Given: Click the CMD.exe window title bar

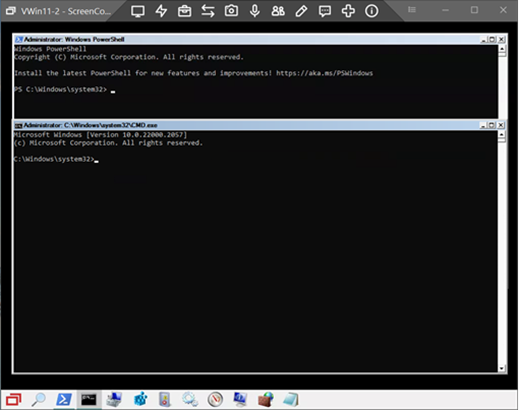Looking at the screenshot, I should coord(247,125).
